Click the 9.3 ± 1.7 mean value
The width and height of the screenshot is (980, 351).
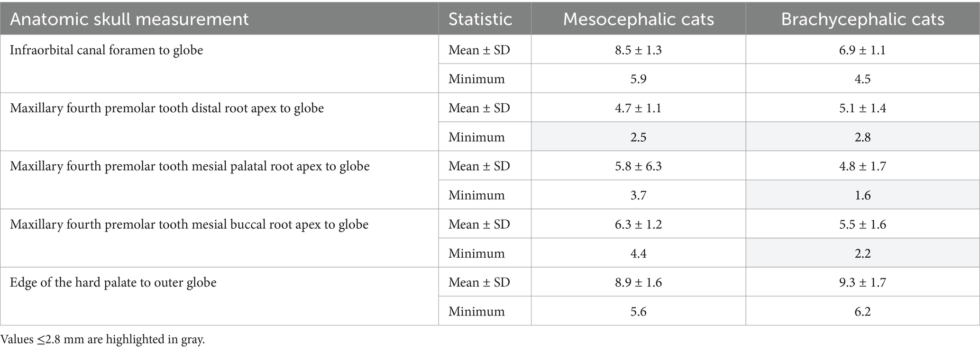click(x=862, y=282)
